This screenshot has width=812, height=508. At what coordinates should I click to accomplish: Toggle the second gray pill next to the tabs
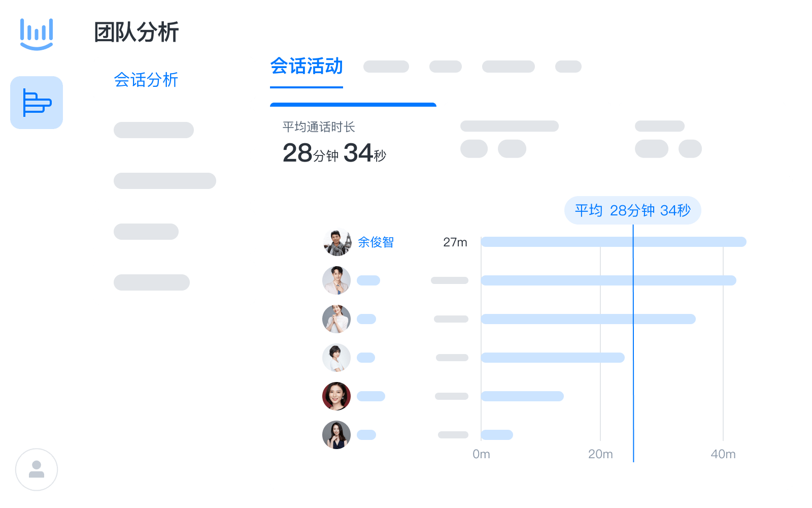[446, 67]
